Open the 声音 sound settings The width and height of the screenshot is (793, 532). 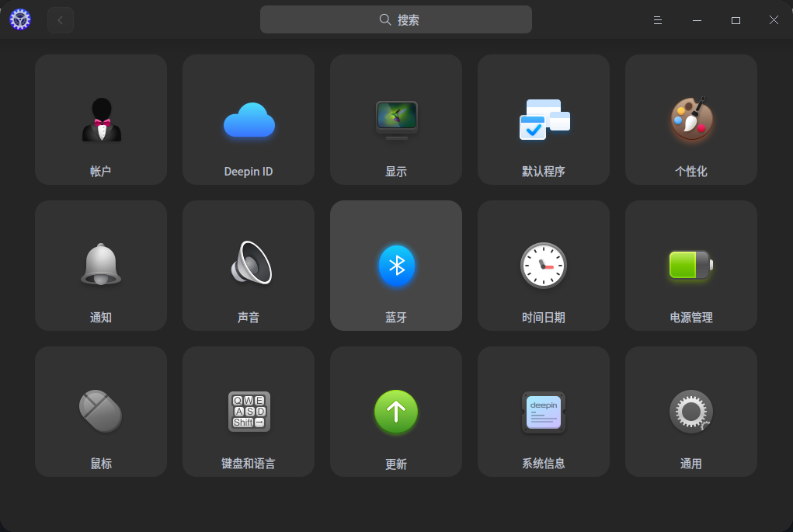tap(249, 266)
